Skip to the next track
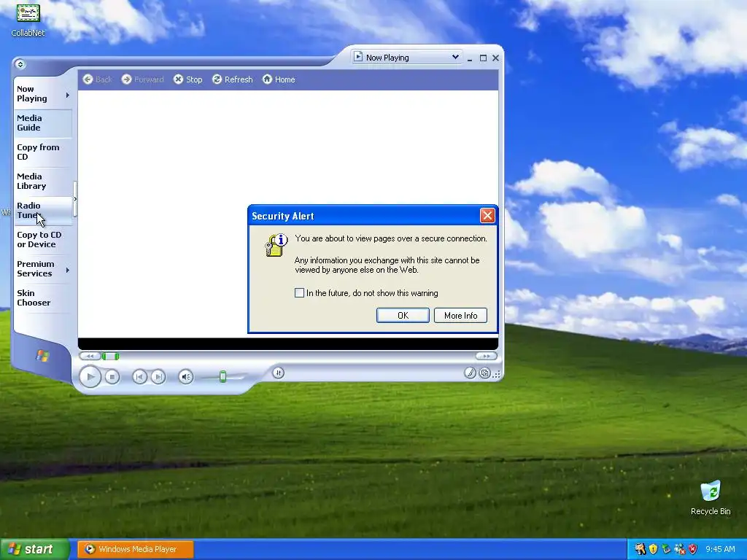 click(158, 377)
